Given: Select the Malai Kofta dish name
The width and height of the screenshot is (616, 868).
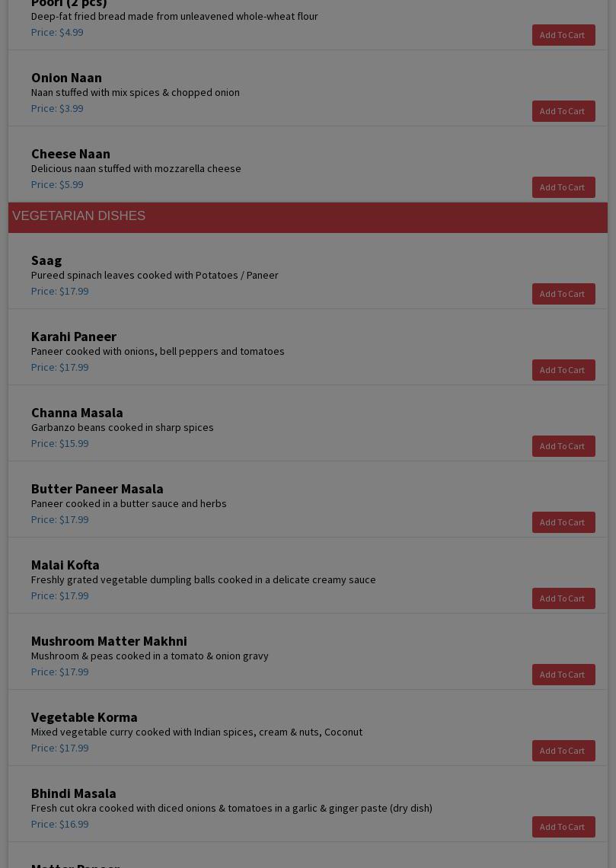Looking at the screenshot, I should (65, 565).
